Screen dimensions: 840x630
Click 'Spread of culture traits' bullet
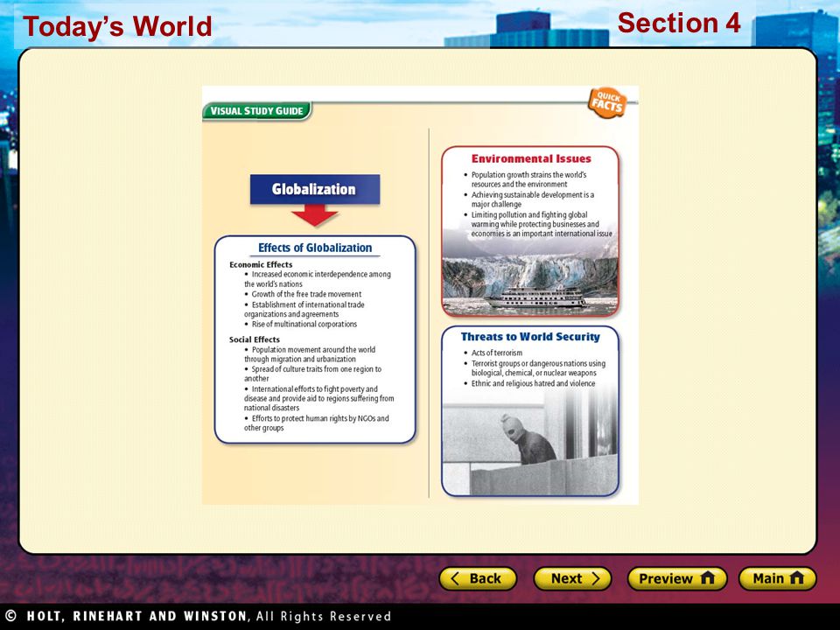click(x=313, y=374)
